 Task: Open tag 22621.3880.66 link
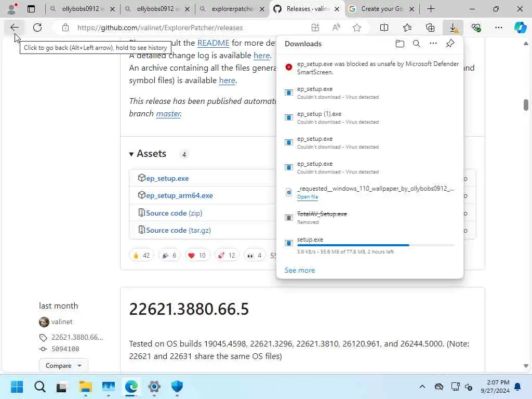(x=77, y=337)
